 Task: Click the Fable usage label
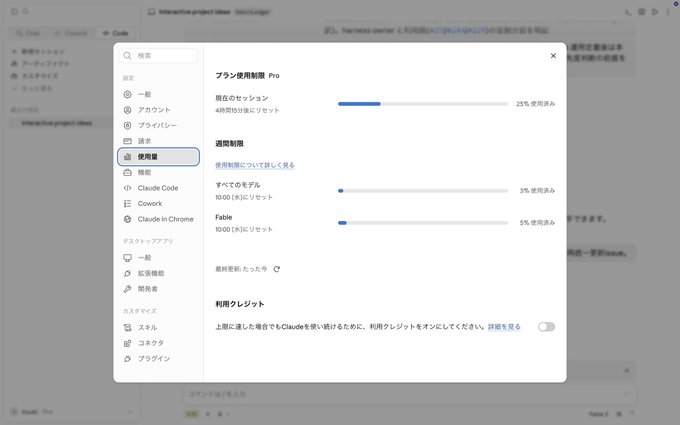pyautogui.click(x=224, y=217)
